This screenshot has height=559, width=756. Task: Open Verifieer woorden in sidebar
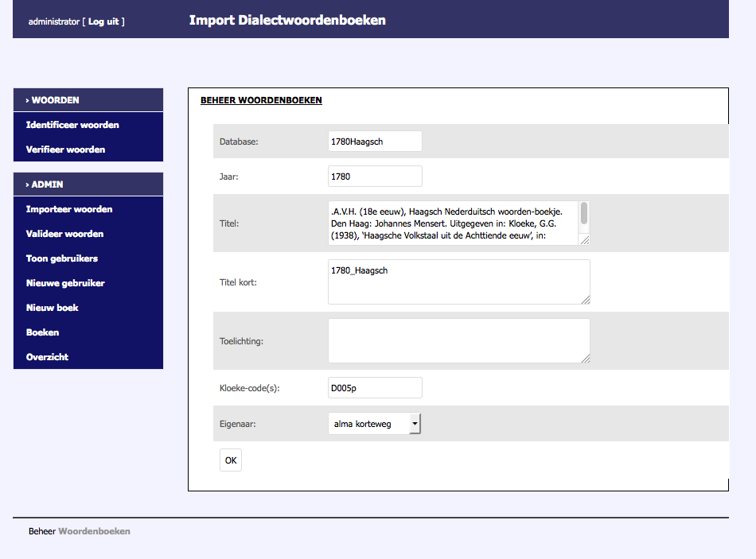point(65,149)
